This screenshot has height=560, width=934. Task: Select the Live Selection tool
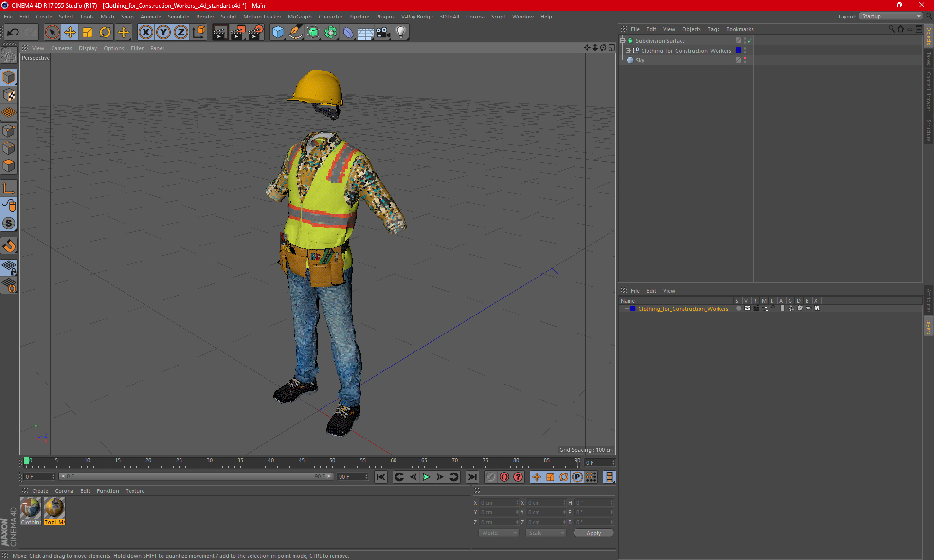(52, 33)
